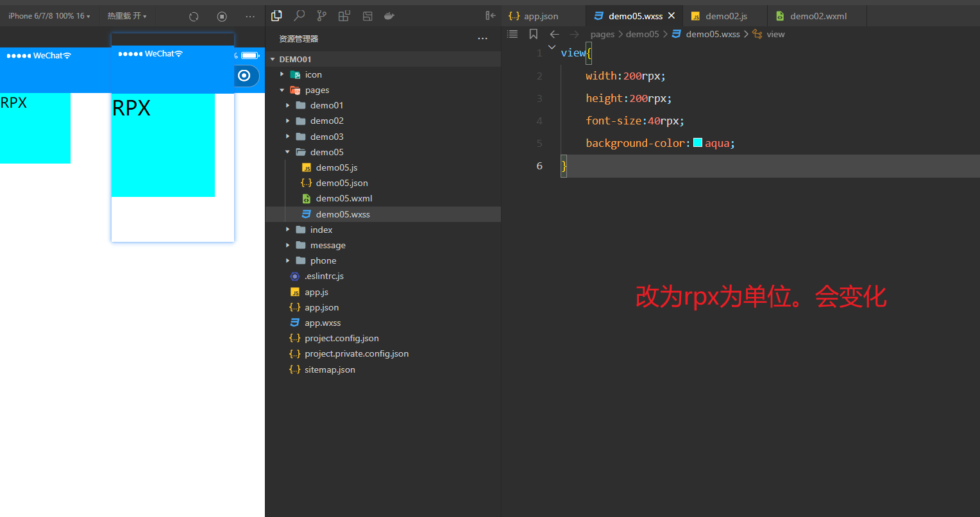Expand the demo01 folder

(288, 105)
